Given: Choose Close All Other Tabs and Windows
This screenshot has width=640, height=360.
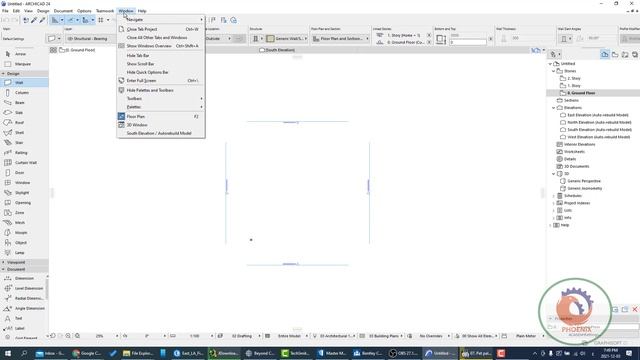Looking at the screenshot, I should click(161, 38).
